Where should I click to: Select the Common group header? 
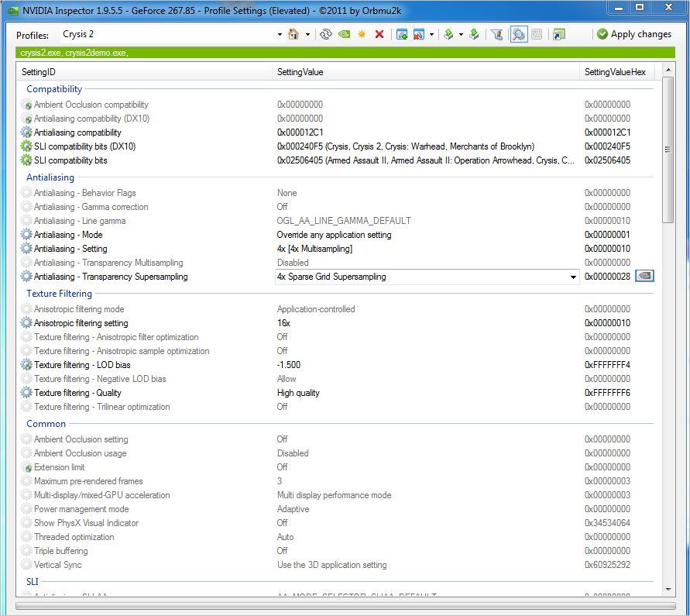(x=46, y=424)
